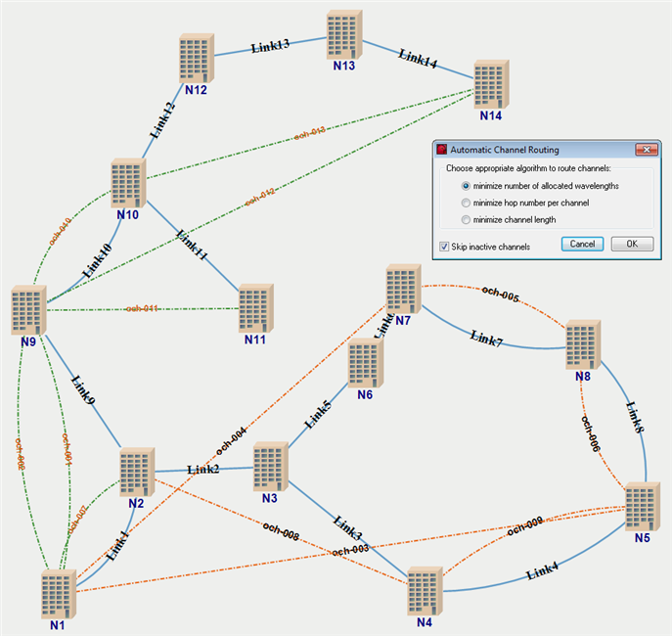Select the N14 node building icon
672x636 pixels.
(492, 84)
